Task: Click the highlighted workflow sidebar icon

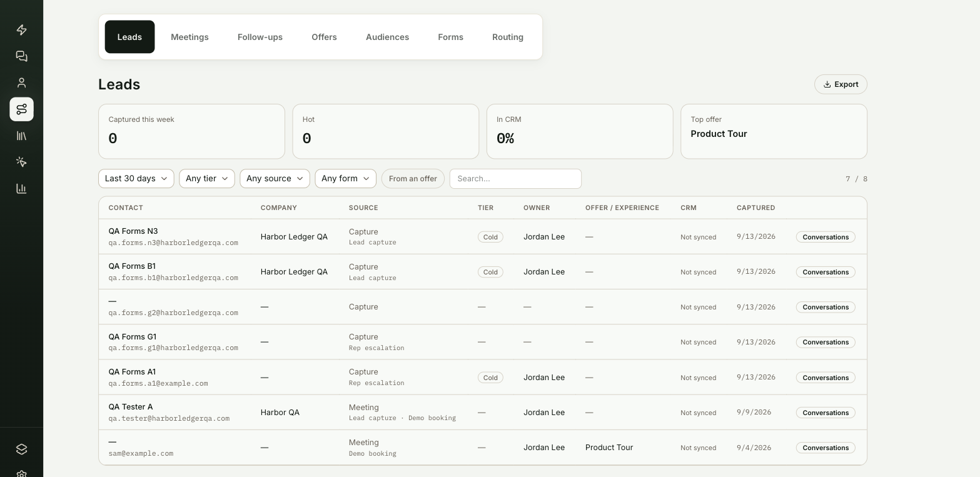Action: (21, 109)
